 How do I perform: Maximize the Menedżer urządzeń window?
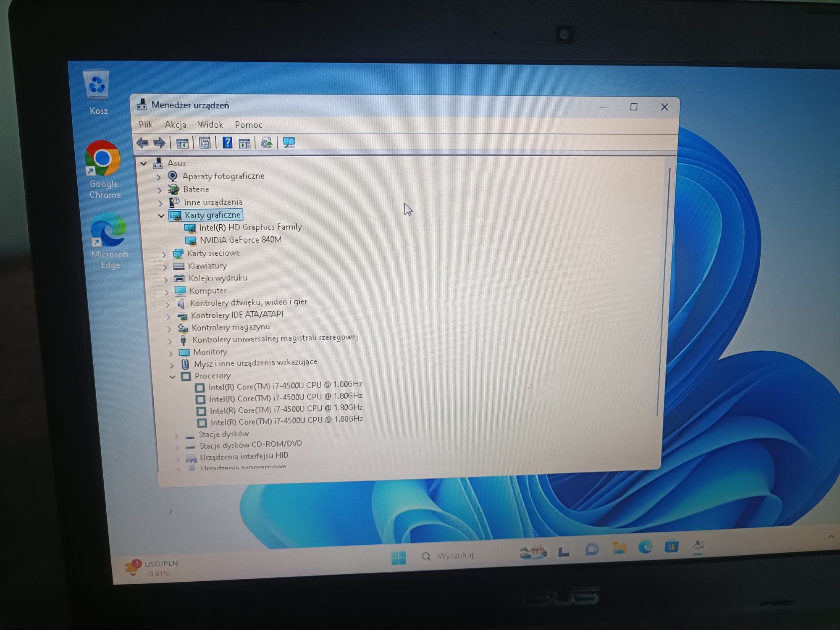tap(634, 107)
